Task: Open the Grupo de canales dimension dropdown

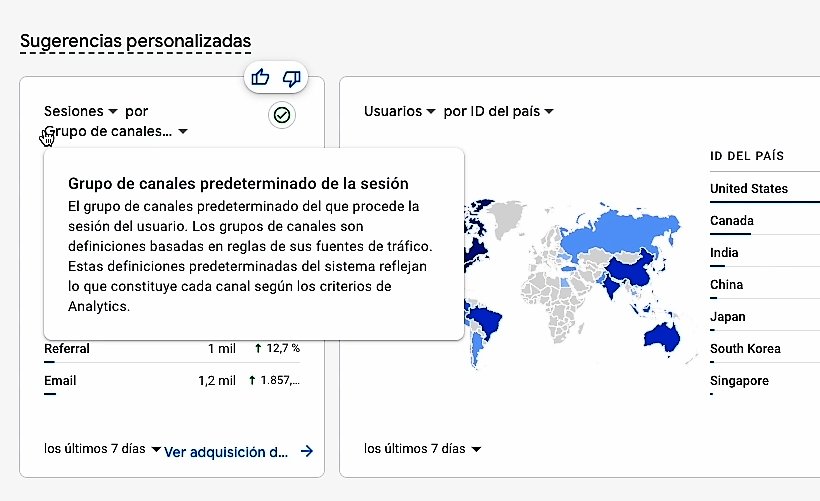Action: (116, 131)
